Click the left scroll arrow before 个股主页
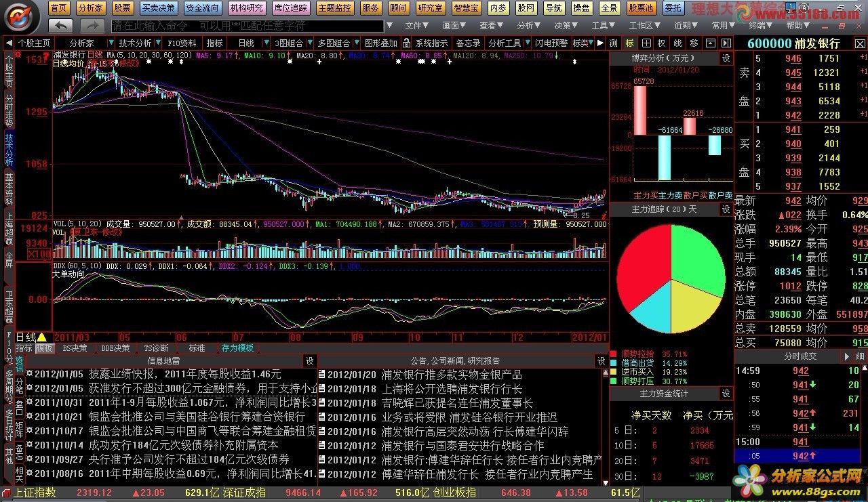Image resolution: width=868 pixels, height=502 pixels. click(8, 43)
